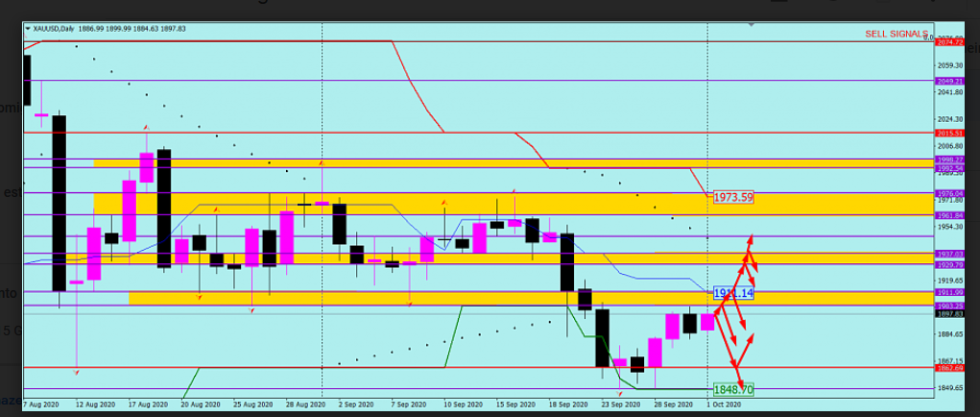Image resolution: width=980 pixels, height=417 pixels.
Task: Click the red 1862.69 price axis tag
Action: pyautogui.click(x=948, y=367)
